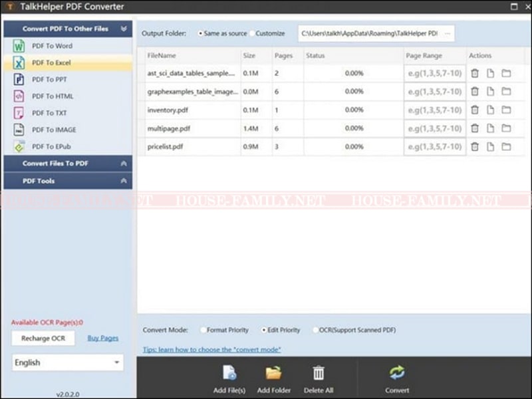The image size is (532, 399).
Task: Open graphexamples_table_image file via page icon
Action: coord(490,92)
